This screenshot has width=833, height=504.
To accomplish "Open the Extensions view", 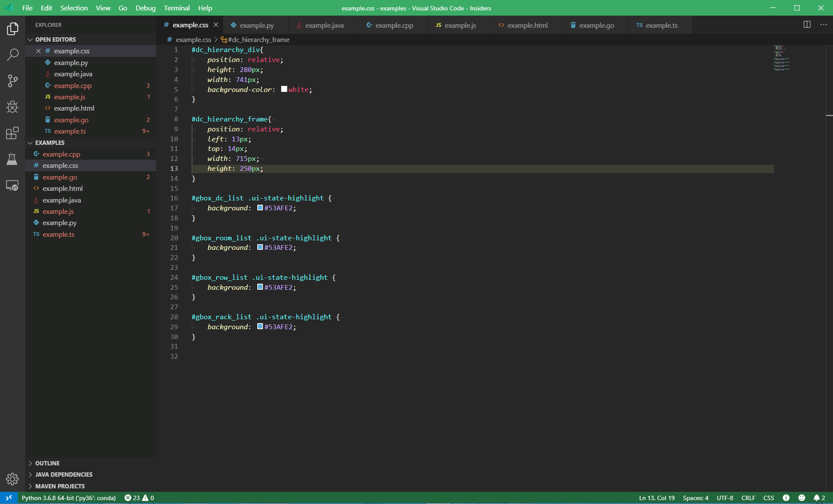I will pos(13,133).
